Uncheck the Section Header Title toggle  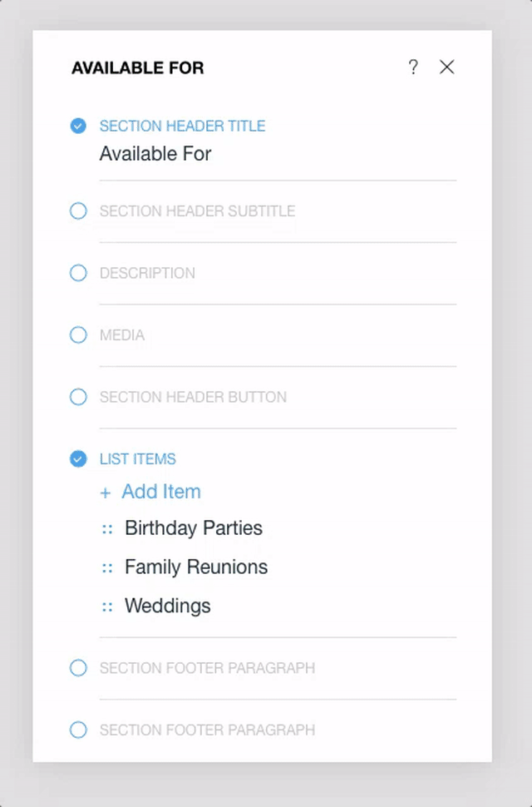tap(78, 126)
